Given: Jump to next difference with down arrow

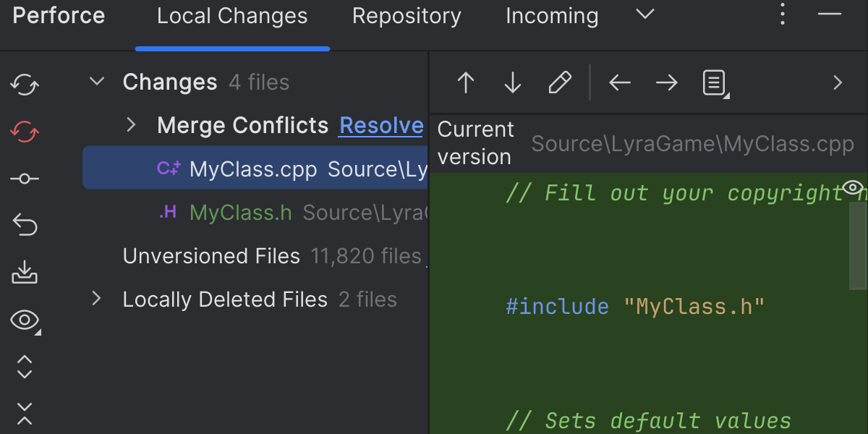Looking at the screenshot, I should tap(512, 83).
